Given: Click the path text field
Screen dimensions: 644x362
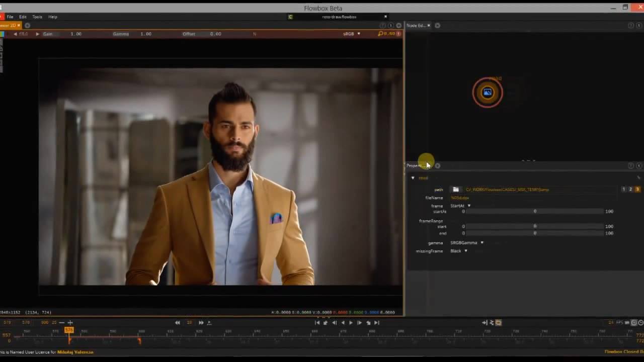Looking at the screenshot, I should (x=540, y=190).
